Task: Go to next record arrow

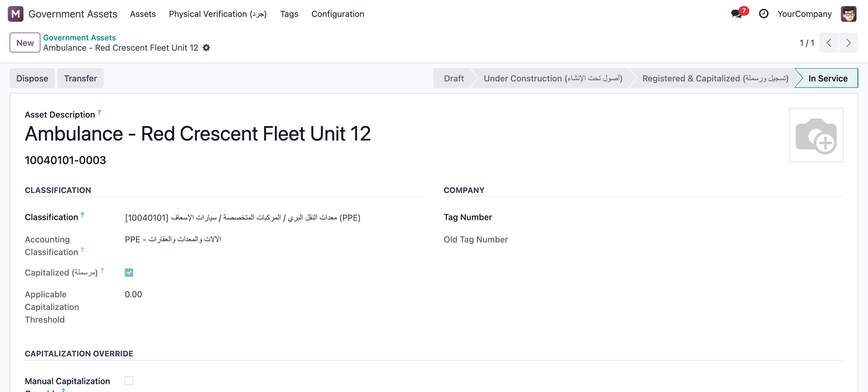Action: (x=848, y=43)
